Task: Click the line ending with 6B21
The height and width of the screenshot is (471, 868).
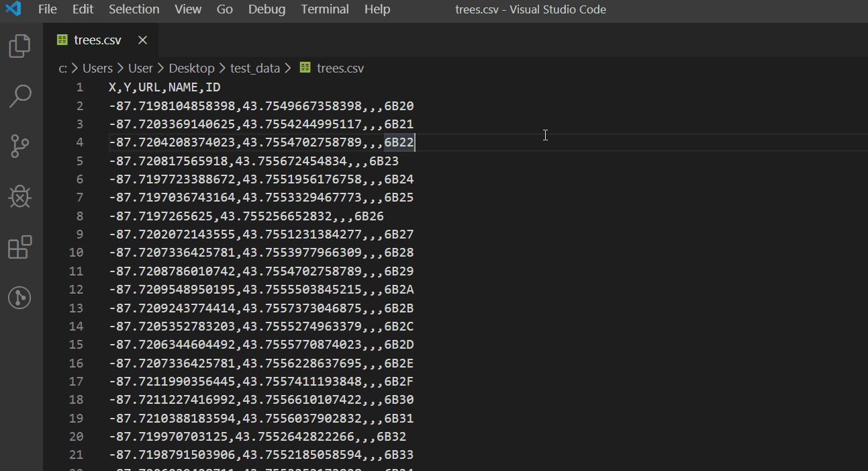Action: coord(261,124)
